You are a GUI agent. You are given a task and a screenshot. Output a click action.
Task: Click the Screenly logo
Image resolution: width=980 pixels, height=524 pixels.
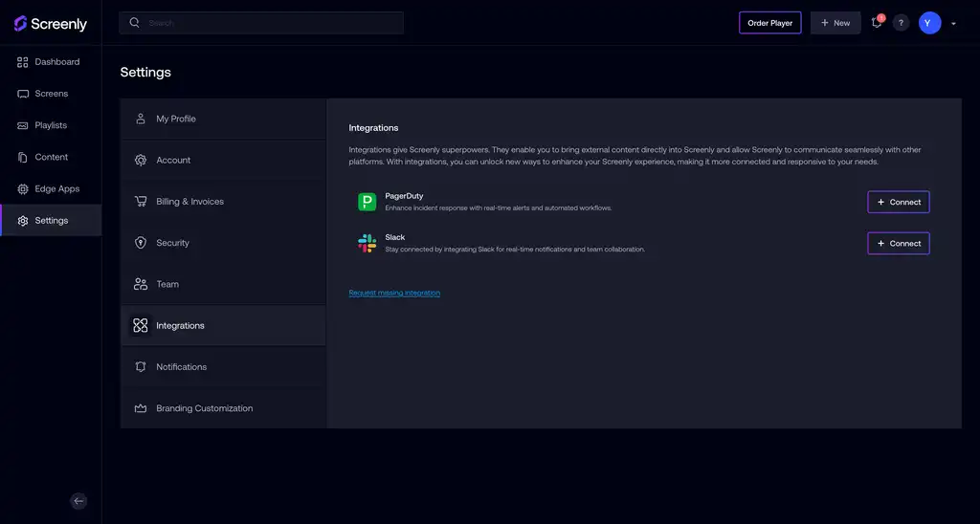pos(51,24)
